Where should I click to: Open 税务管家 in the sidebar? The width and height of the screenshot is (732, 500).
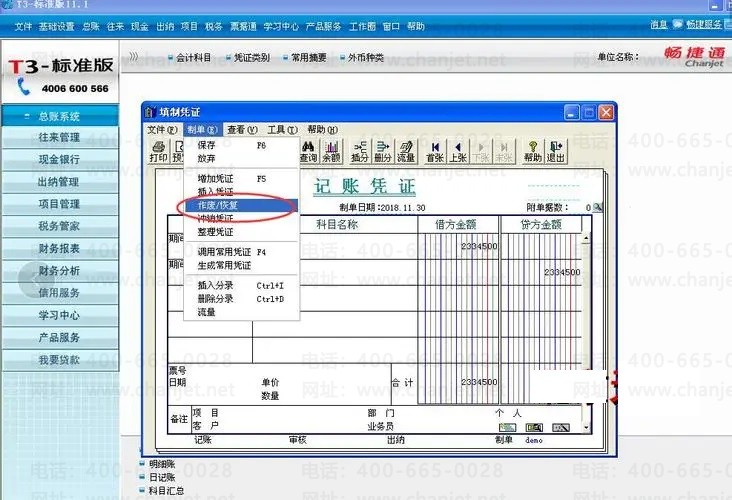click(60, 226)
